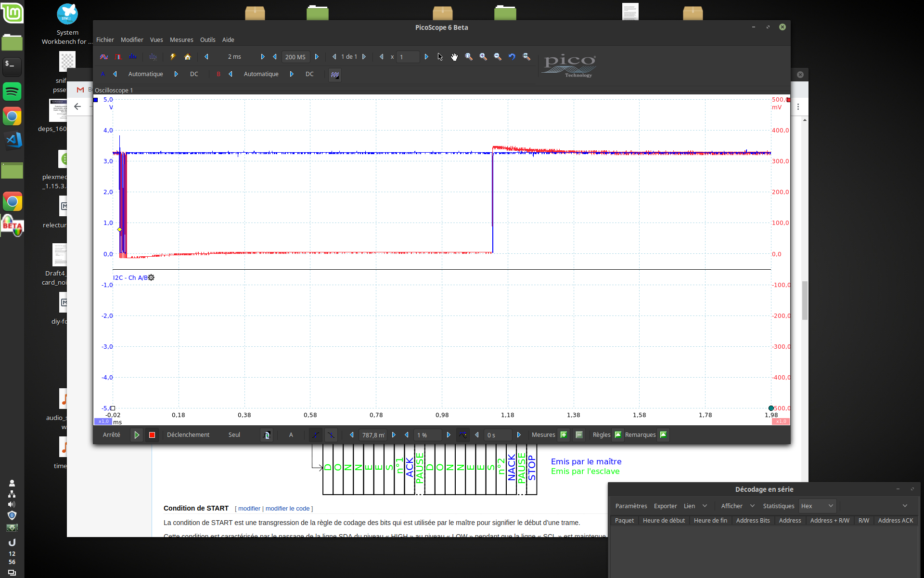Click the yellow trigger marker diamond
Viewport: 924px width, 578px height.
[x=119, y=230]
